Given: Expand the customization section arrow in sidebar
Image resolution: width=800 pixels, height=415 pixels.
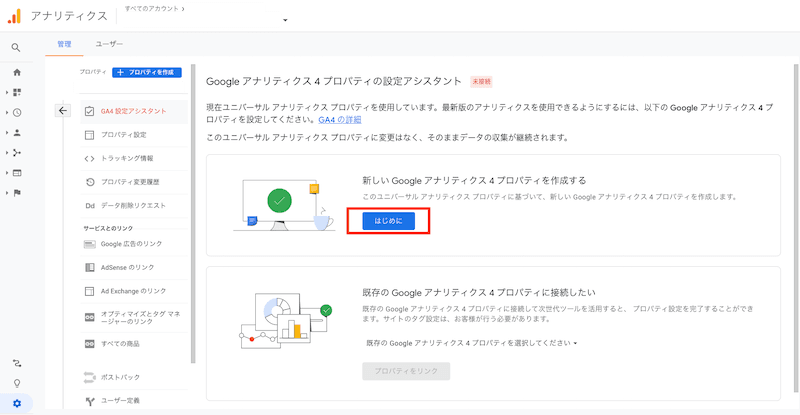Looking at the screenshot, I should 7,92.
